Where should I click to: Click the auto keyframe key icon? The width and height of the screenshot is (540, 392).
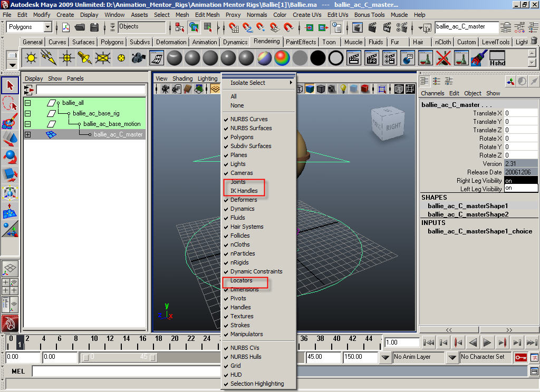pos(520,357)
